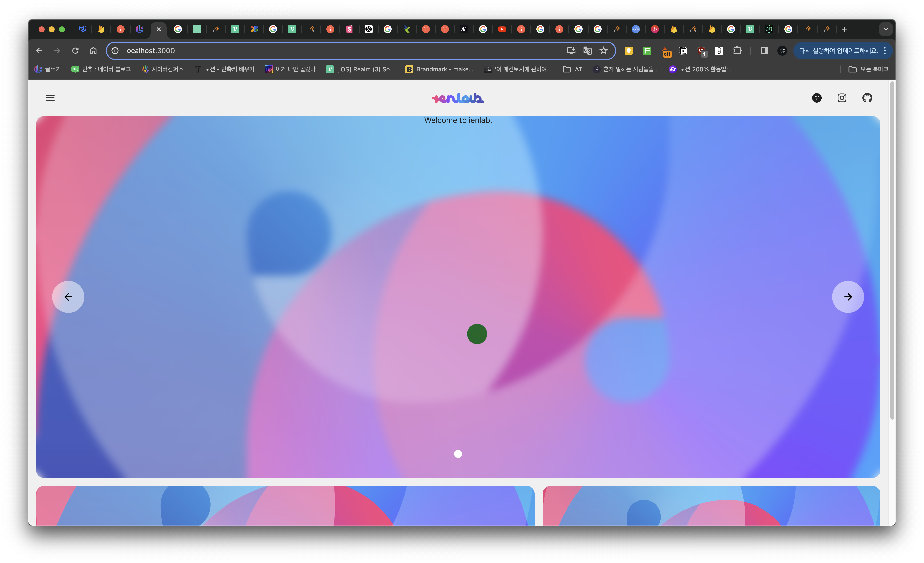Expand the tab search dropdown chevron
This screenshot has height=563, width=924.
pos(885,29)
